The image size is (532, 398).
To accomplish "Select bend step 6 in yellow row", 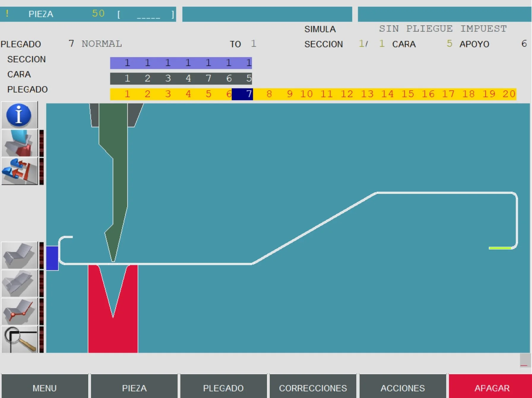I will [229, 94].
